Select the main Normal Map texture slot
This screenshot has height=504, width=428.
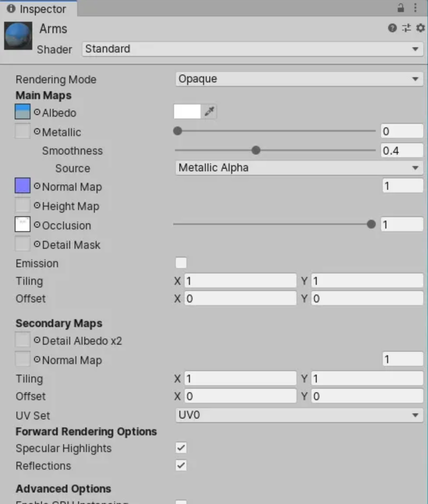[22, 187]
